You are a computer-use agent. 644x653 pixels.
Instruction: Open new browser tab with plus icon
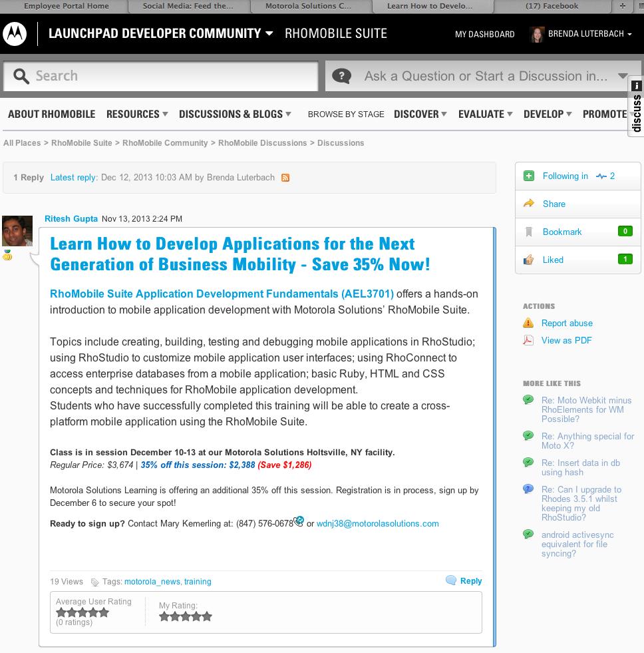coord(622,6)
